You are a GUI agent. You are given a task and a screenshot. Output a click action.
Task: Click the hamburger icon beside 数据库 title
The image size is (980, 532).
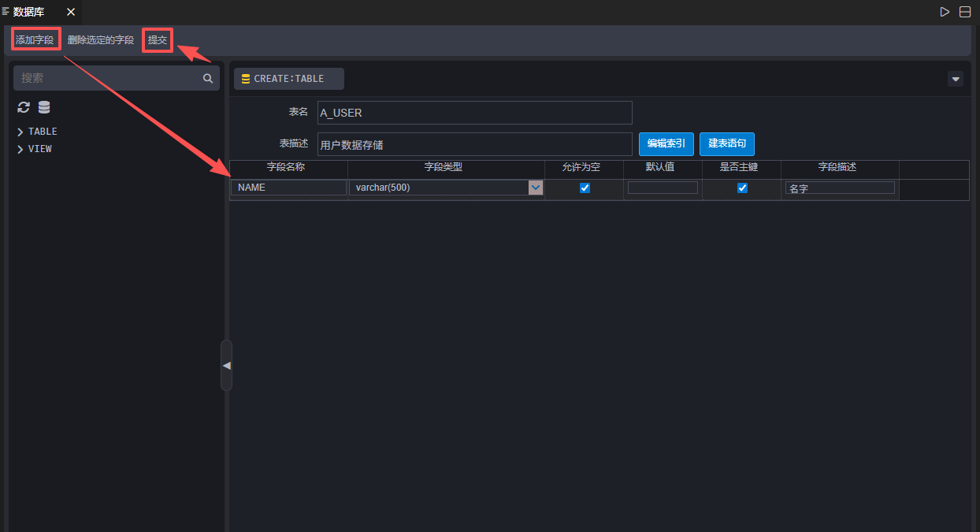pos(6,11)
